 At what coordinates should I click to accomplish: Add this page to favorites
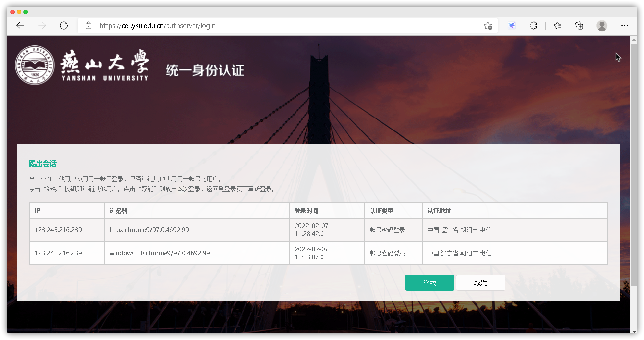coord(488,25)
